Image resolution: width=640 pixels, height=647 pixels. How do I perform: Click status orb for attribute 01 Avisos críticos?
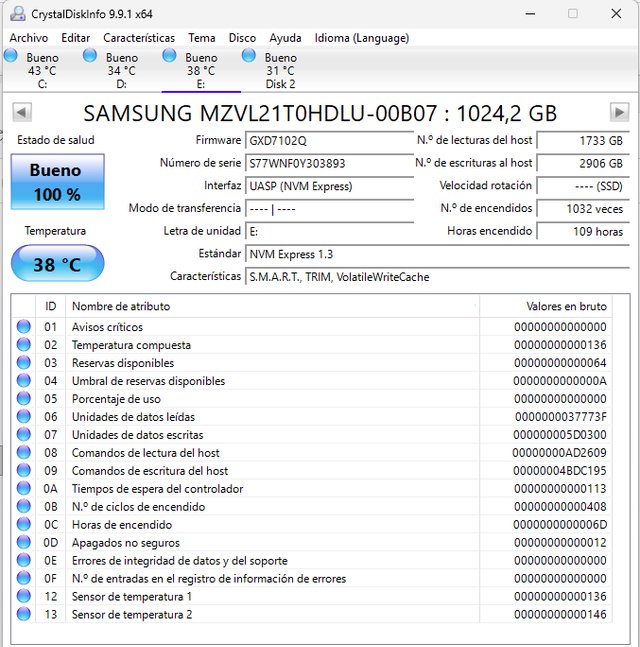(24, 326)
